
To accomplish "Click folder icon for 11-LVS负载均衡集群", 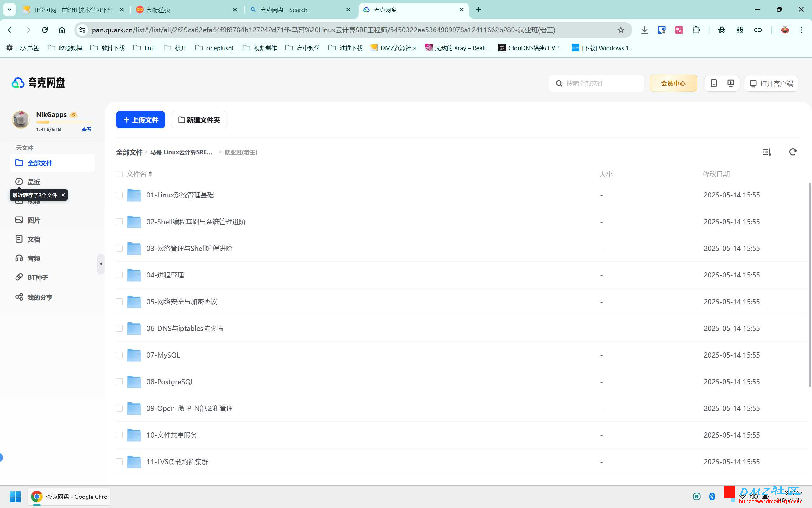I will [134, 462].
